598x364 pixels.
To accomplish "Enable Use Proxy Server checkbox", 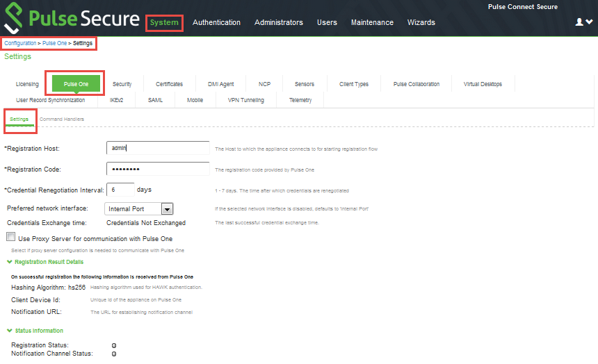I will click(x=10, y=237).
